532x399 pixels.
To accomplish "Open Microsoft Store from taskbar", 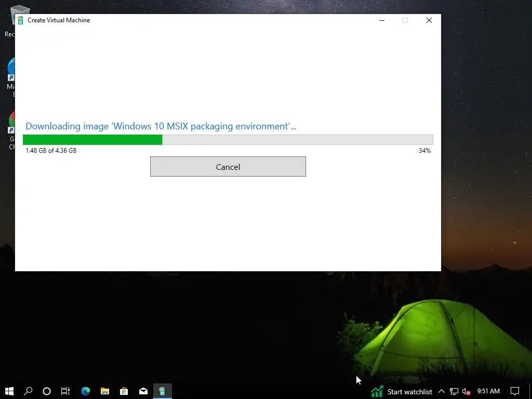I will tap(124, 391).
